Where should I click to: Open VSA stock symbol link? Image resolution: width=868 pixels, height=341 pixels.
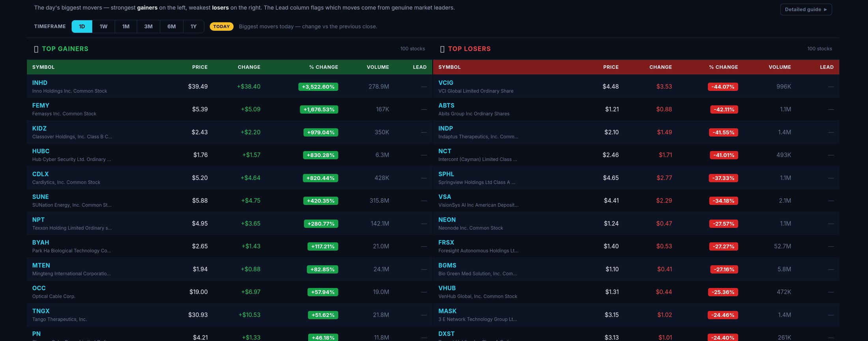[x=445, y=197]
